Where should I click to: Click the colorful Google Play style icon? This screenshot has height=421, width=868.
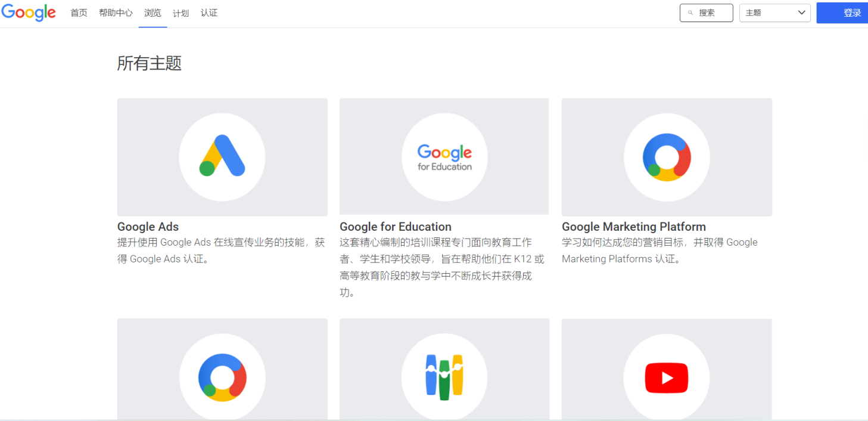point(444,377)
